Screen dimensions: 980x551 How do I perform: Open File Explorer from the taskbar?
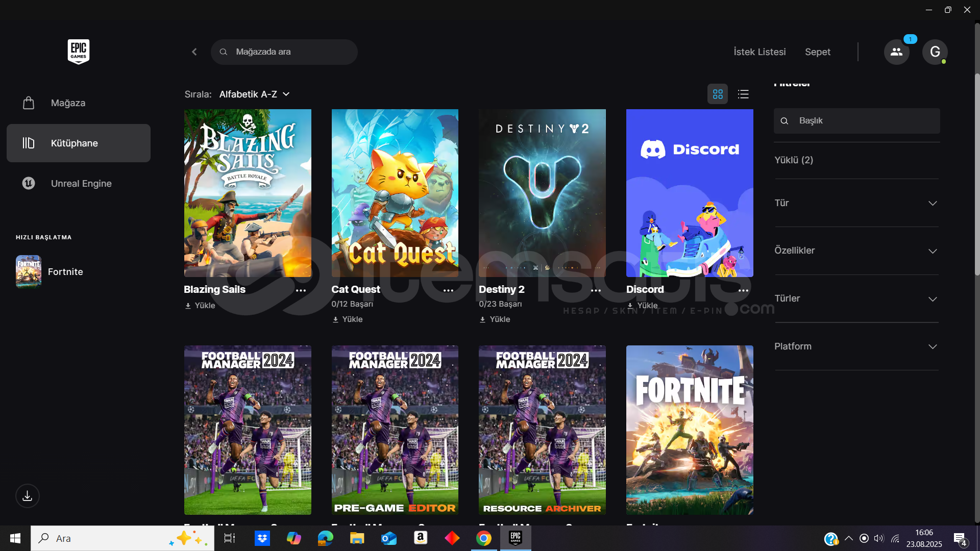pyautogui.click(x=357, y=538)
